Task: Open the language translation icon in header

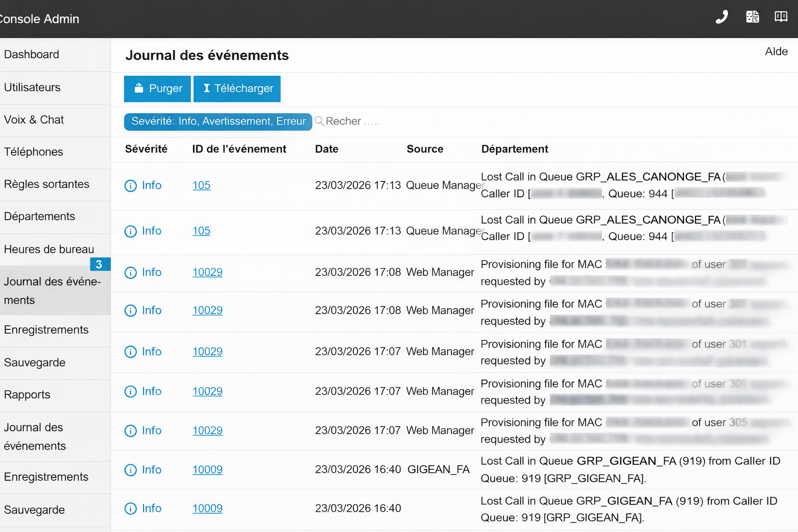Action: pos(752,17)
